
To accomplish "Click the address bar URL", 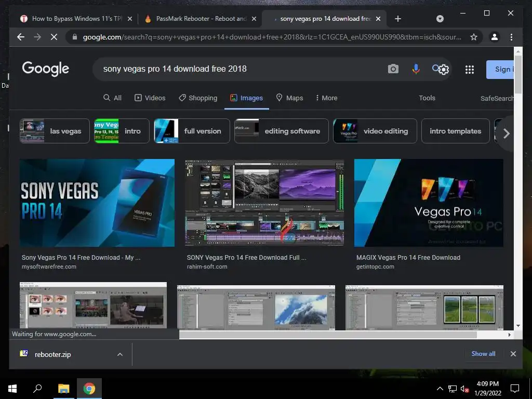I will tap(272, 37).
